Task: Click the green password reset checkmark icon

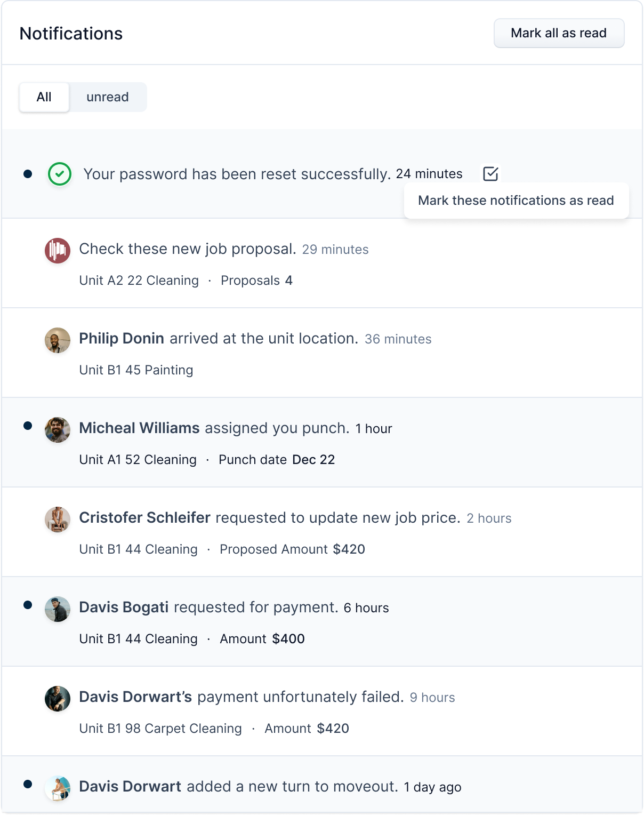Action: [x=60, y=174]
